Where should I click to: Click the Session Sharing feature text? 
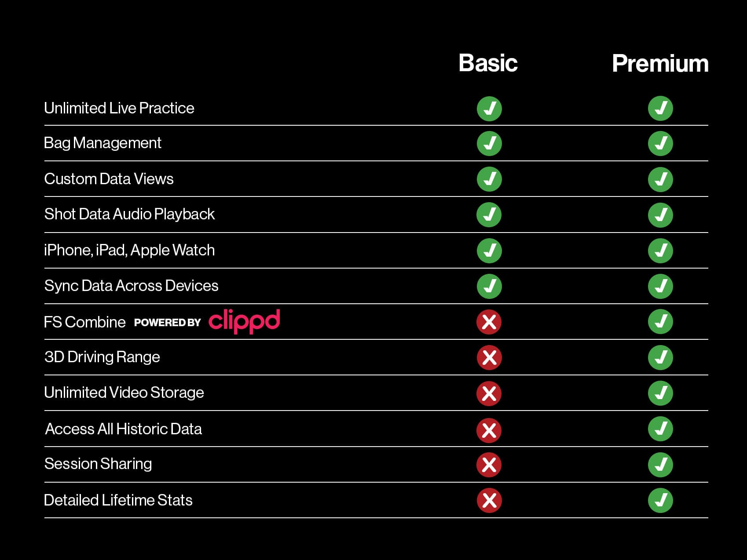tap(98, 464)
